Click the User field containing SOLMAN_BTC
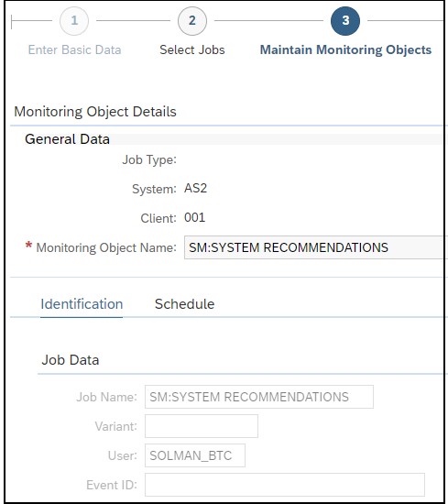Image resolution: width=448 pixels, height=504 pixels. pos(195,455)
